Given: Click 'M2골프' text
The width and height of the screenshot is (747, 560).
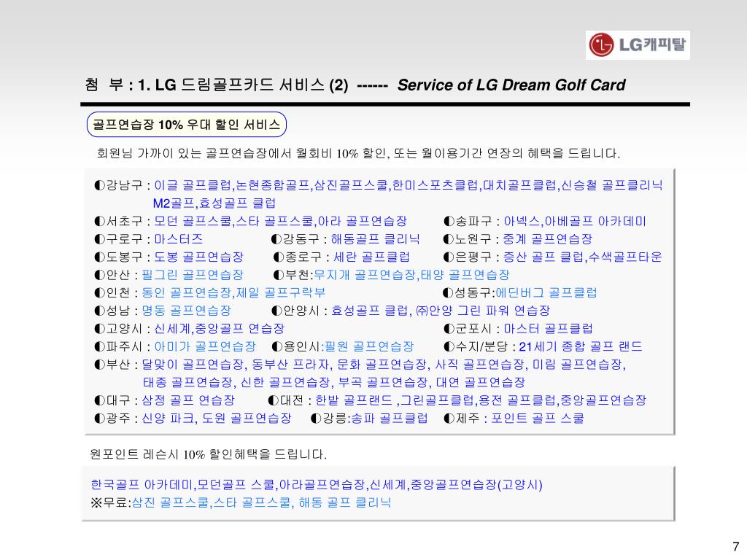Looking at the screenshot, I should 174,203.
